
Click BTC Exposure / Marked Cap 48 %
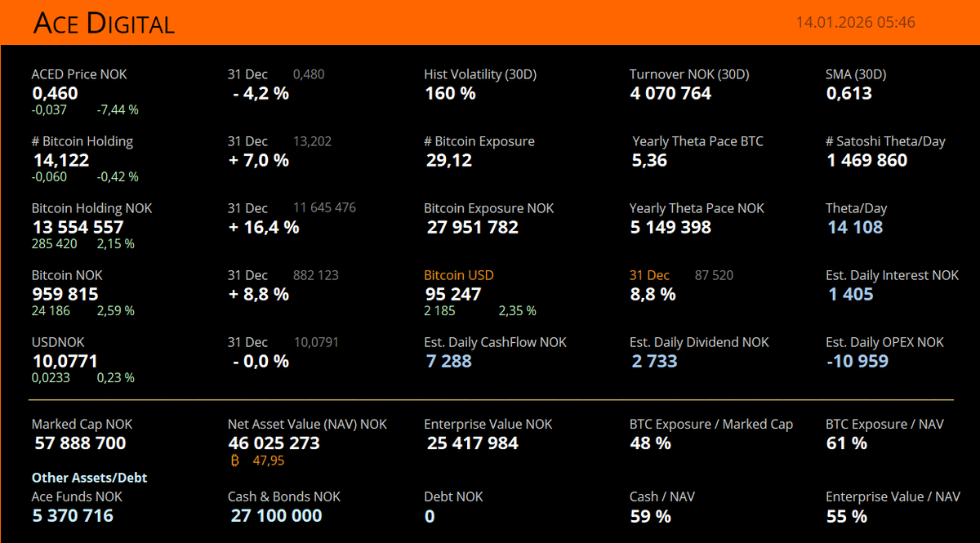(x=651, y=443)
